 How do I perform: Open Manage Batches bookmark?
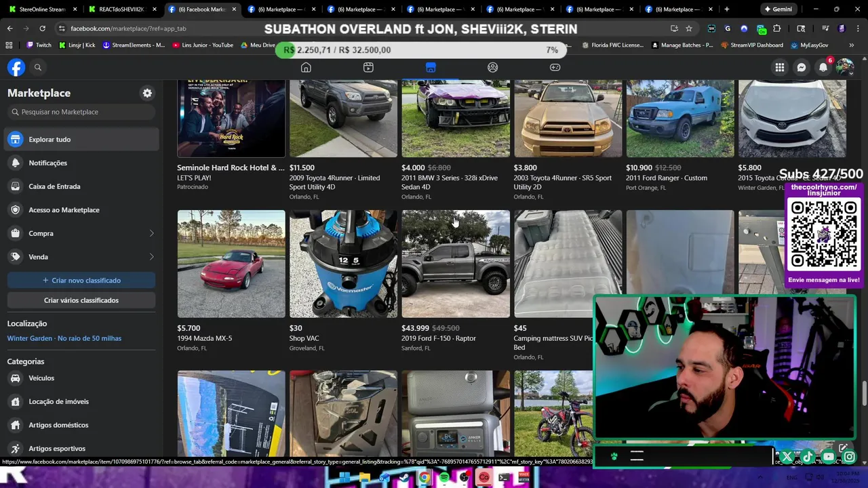tap(682, 45)
